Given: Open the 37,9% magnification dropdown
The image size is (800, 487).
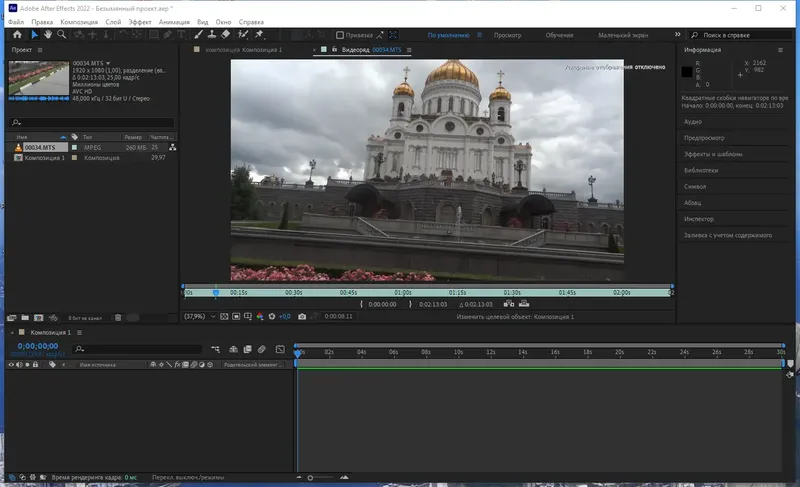Looking at the screenshot, I should coord(200,316).
